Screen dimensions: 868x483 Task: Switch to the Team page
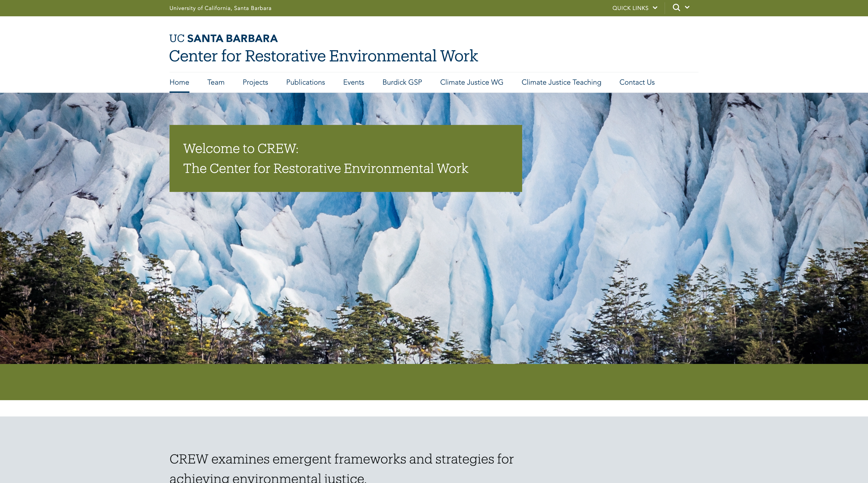point(216,82)
